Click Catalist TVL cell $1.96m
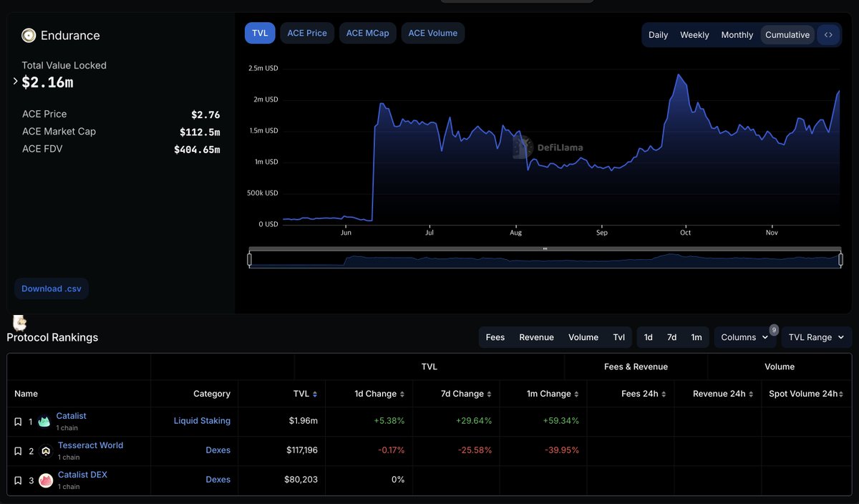The width and height of the screenshot is (859, 504). 304,421
